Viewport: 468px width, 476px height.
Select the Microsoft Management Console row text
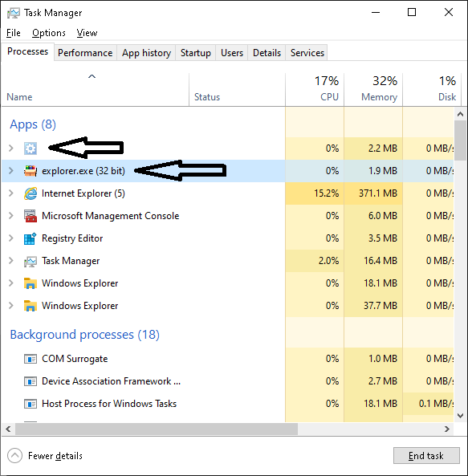coord(111,216)
